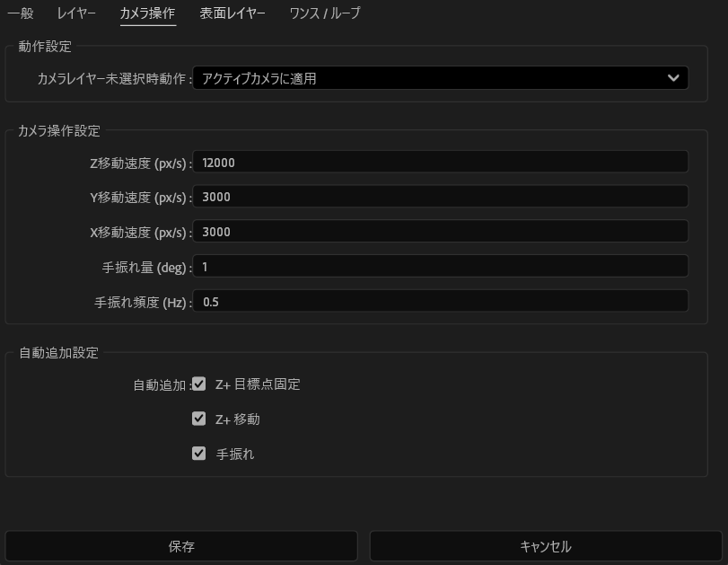
Task: Select the カメラ操作 tab
Action: coord(147,13)
